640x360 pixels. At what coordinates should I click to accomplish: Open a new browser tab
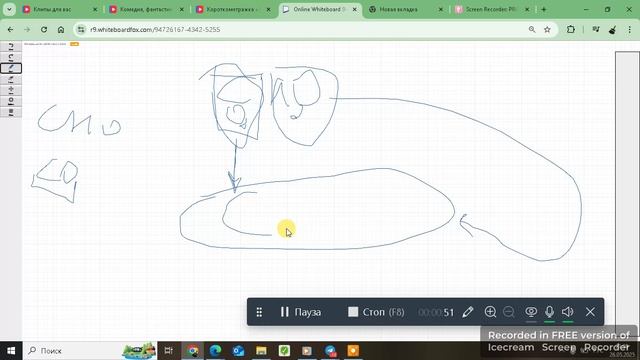point(544,9)
